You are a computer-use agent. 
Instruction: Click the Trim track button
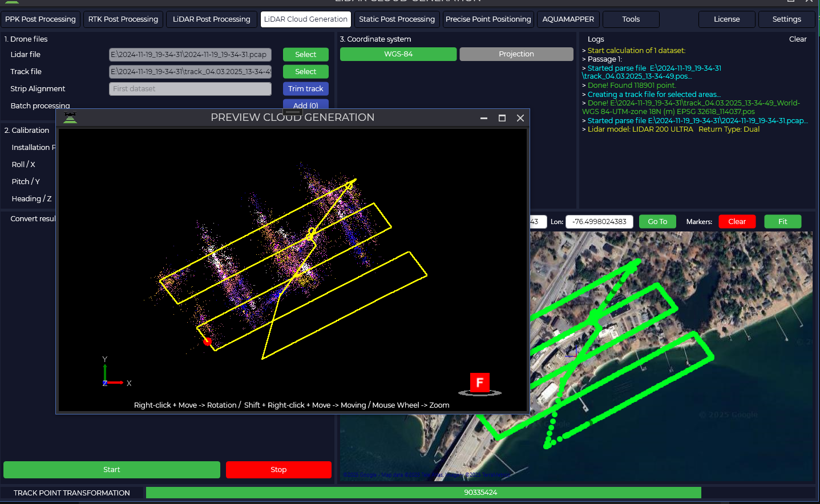tap(306, 89)
